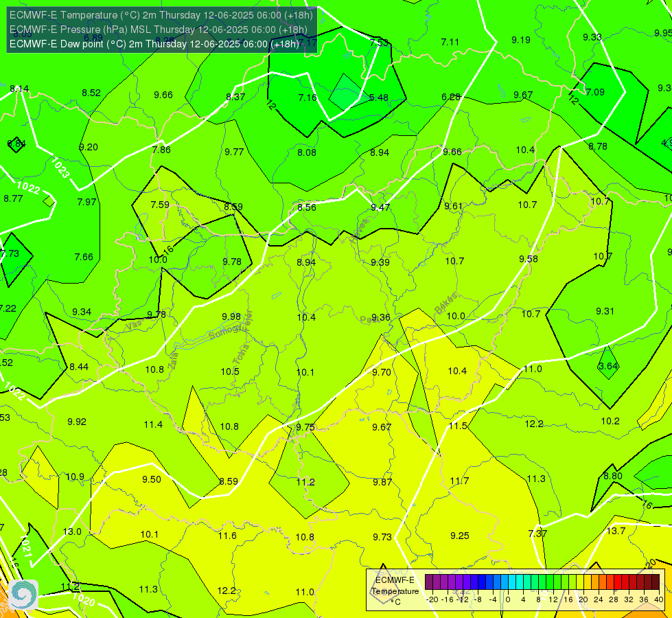Click the 9.92 temperature value

point(77,422)
